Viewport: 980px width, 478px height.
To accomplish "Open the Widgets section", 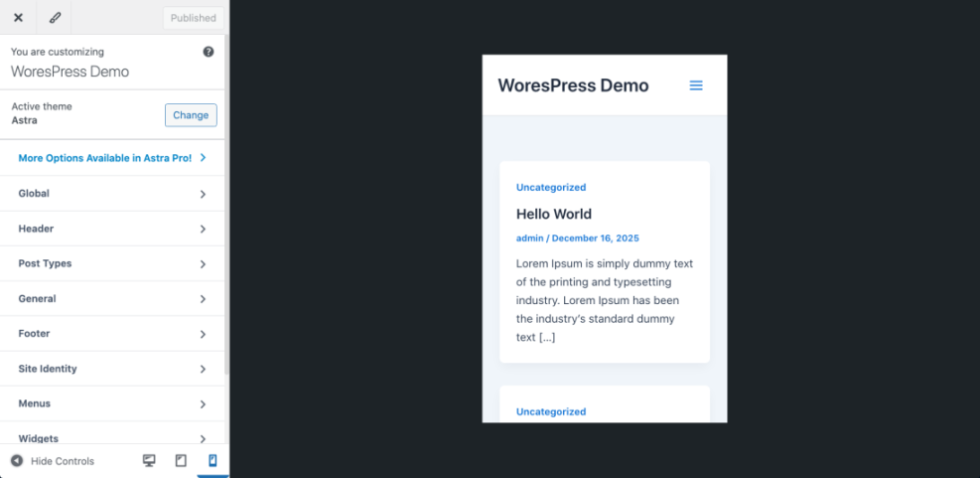I will [112, 433].
